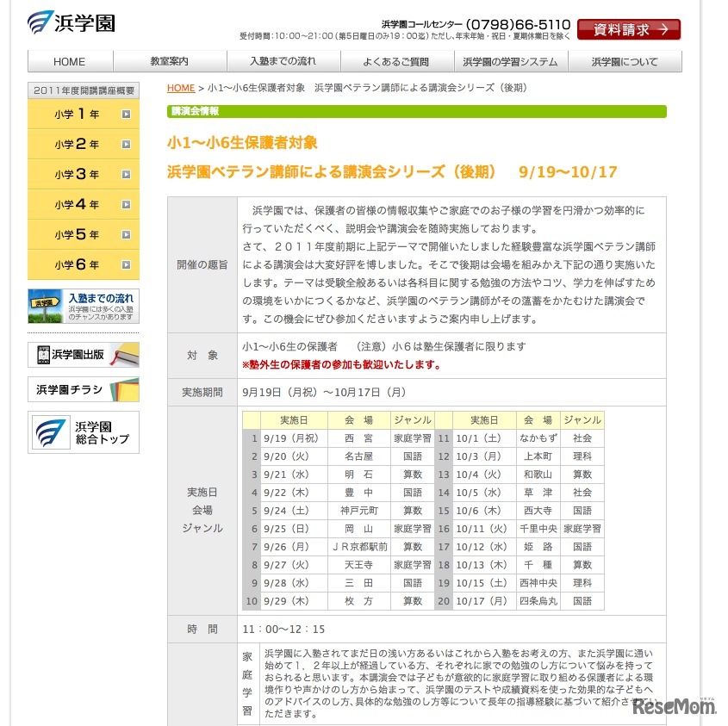Click the ReseMom logo in corner
Screen dimensions: 728x726
(675, 706)
